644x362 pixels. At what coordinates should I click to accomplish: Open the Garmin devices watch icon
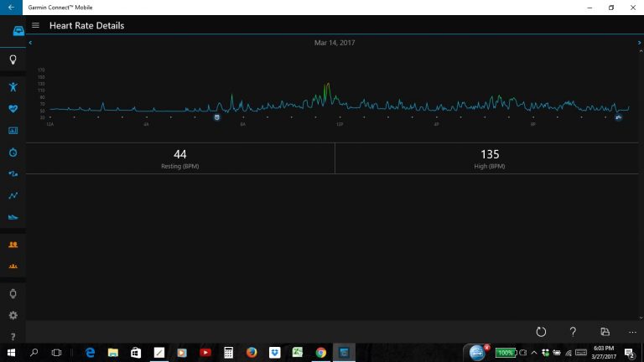[x=13, y=293]
